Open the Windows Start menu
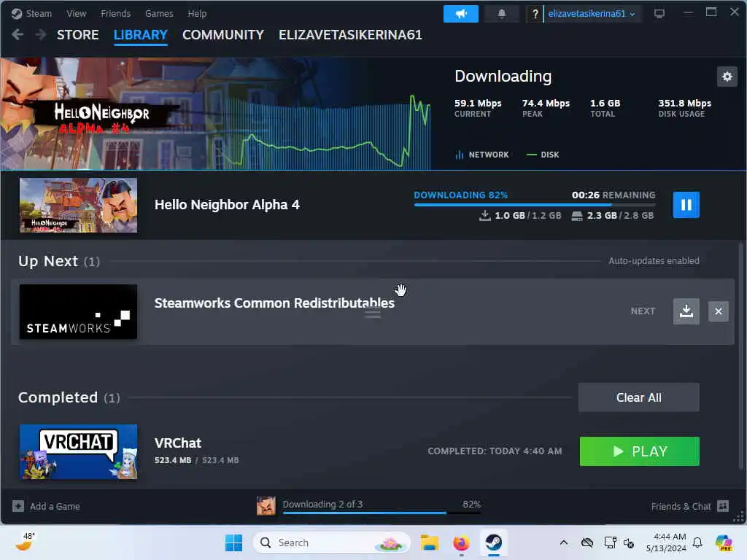Screen dimensions: 747x560 tap(233, 542)
